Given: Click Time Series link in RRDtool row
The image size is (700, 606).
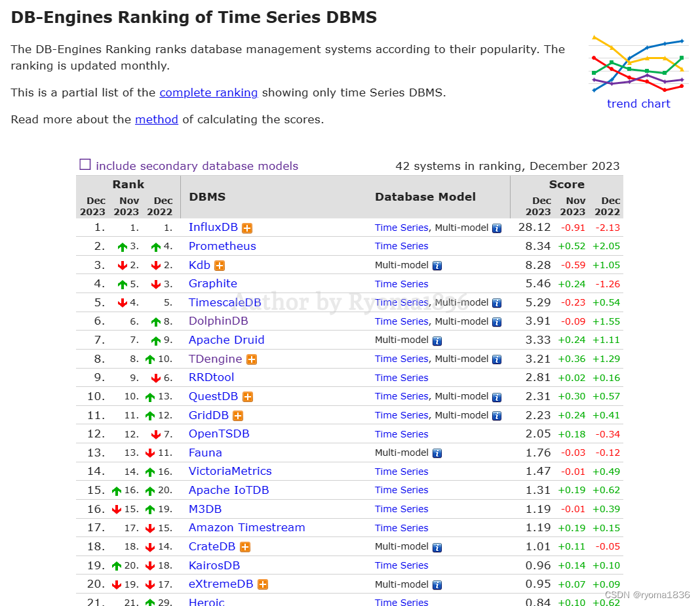Looking at the screenshot, I should pyautogui.click(x=401, y=378).
